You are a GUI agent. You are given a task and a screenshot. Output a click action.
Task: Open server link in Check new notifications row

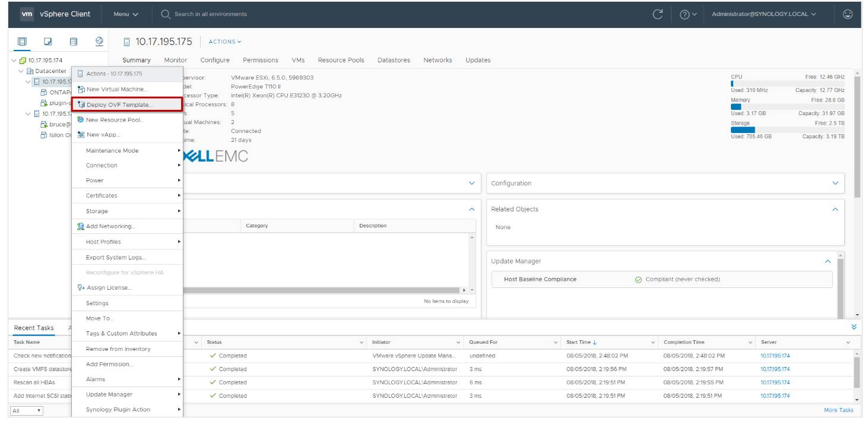click(x=775, y=356)
